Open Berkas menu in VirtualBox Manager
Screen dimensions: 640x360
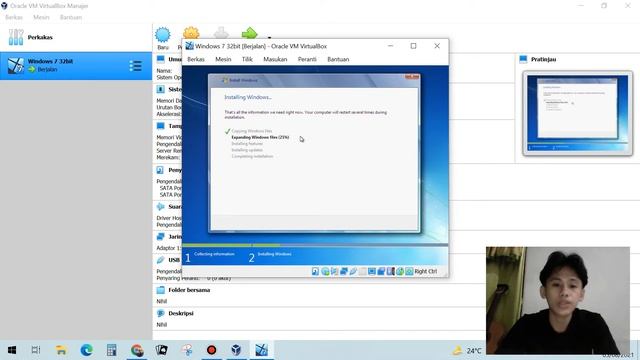coord(14,17)
